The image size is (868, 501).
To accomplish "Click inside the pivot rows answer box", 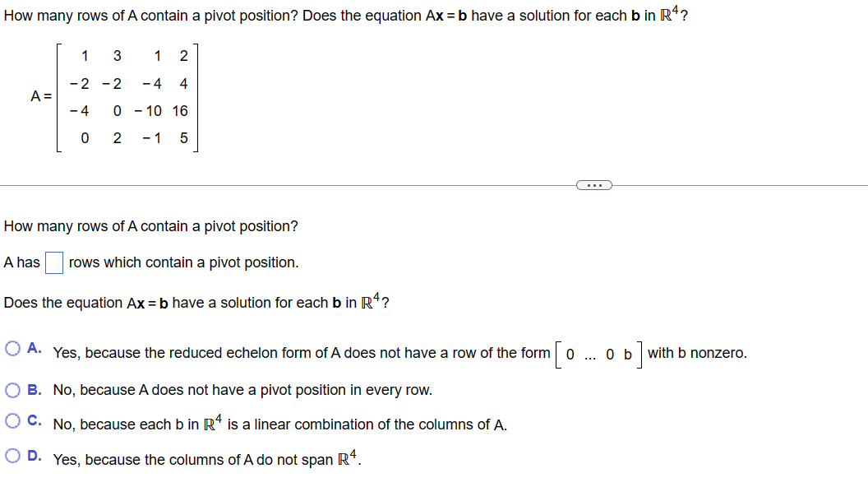I will pos(54,262).
